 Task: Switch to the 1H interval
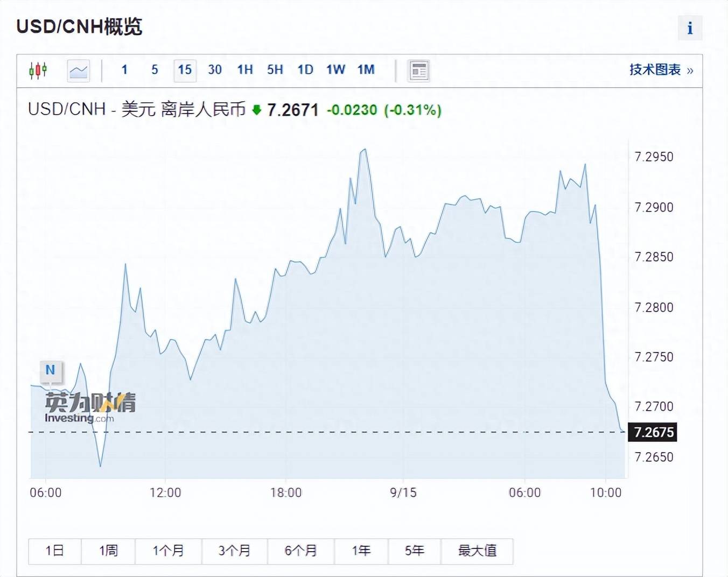[x=245, y=70]
